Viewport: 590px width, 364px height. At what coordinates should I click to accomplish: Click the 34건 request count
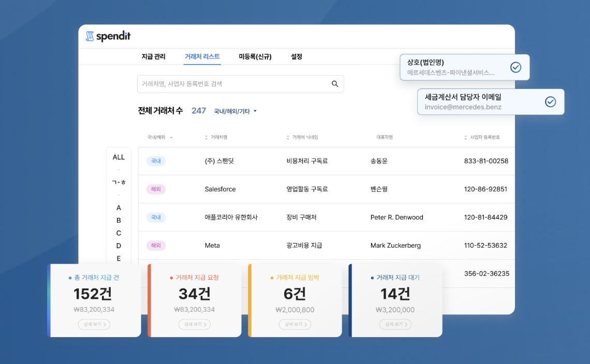click(x=194, y=294)
